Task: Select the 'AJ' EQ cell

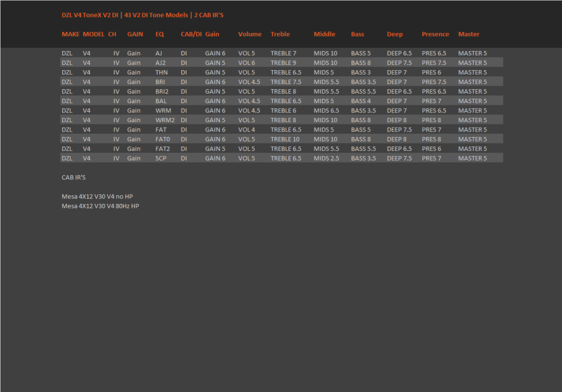Action: [159, 53]
